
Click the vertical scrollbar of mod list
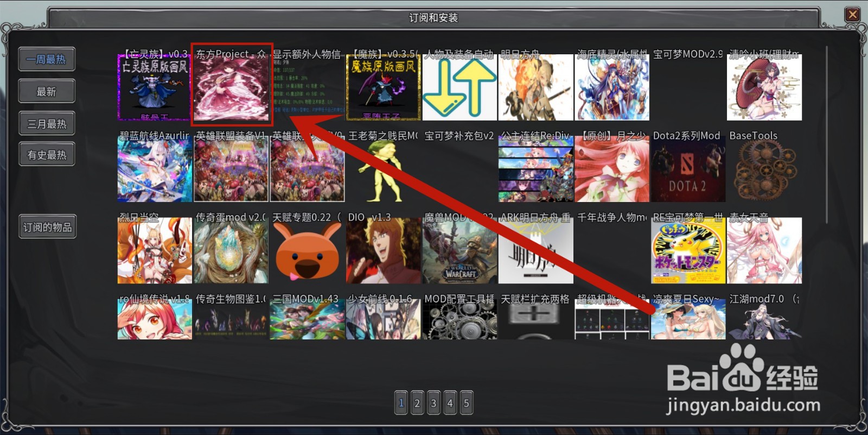(x=827, y=134)
